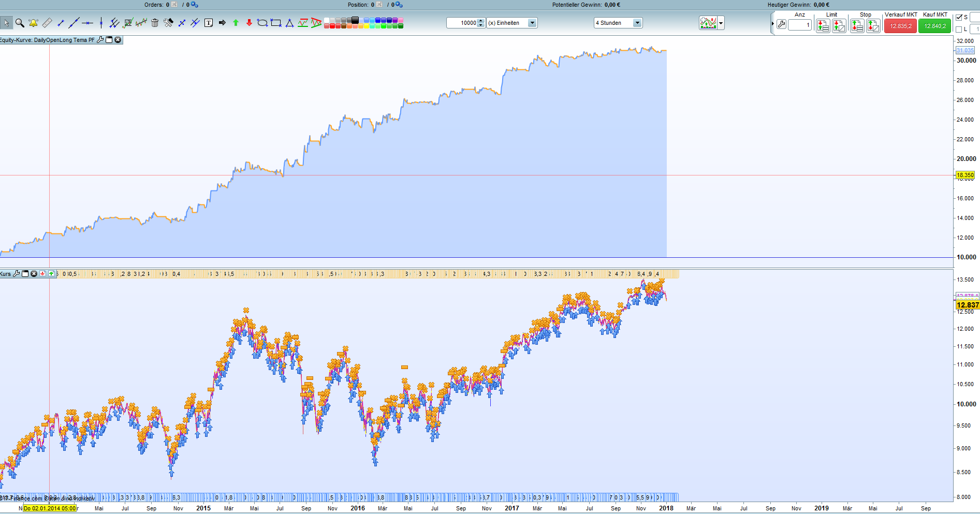Click the trash bin delete-objects icon

point(155,23)
